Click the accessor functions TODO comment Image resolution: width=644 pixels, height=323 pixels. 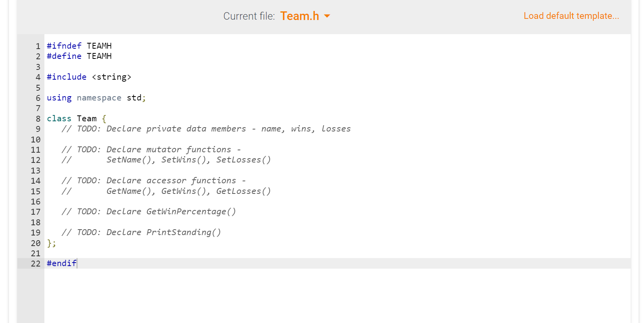point(154,181)
